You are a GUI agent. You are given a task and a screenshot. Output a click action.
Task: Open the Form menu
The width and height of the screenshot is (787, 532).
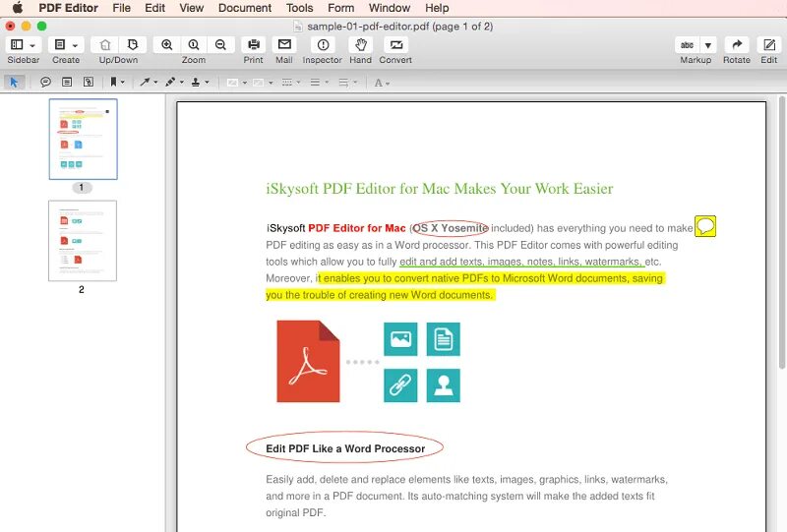[340, 8]
